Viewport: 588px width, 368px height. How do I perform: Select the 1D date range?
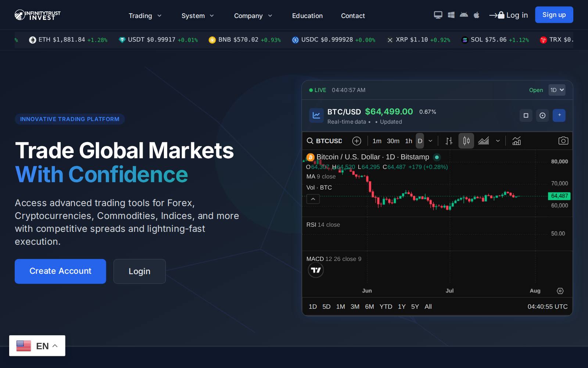313,307
